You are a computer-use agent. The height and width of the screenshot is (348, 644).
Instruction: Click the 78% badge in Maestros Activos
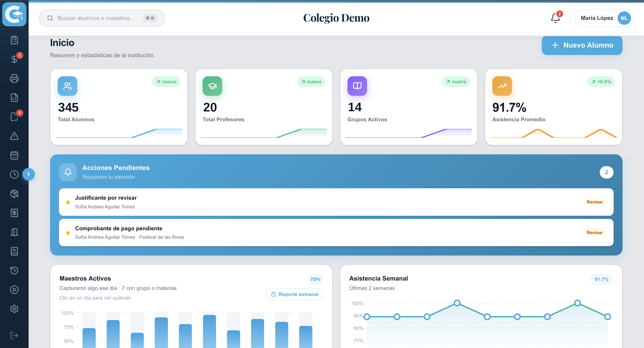pyautogui.click(x=315, y=279)
